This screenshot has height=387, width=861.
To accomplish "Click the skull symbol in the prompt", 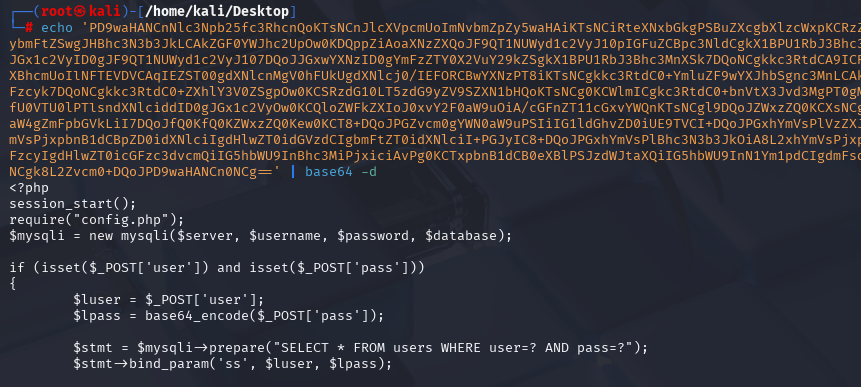I will click(94, 11).
